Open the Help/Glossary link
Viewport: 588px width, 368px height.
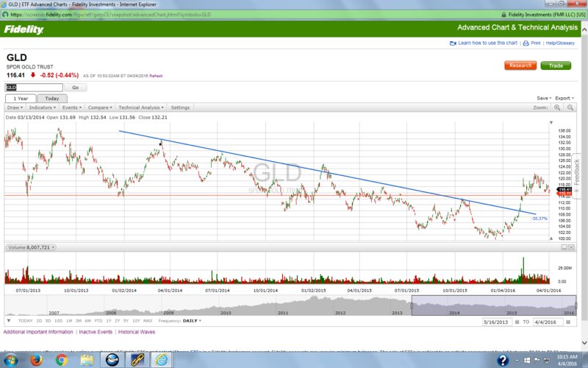tap(560, 43)
